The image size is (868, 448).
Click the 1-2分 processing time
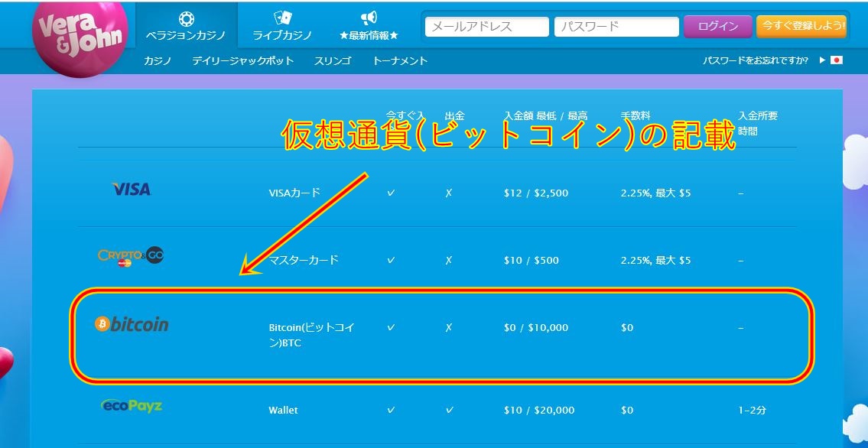coord(753,411)
